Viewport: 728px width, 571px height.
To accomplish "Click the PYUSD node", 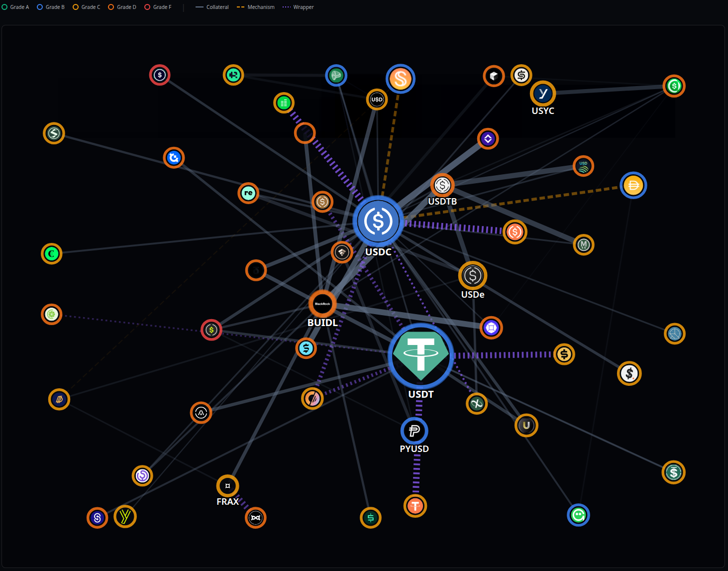I will (x=414, y=431).
